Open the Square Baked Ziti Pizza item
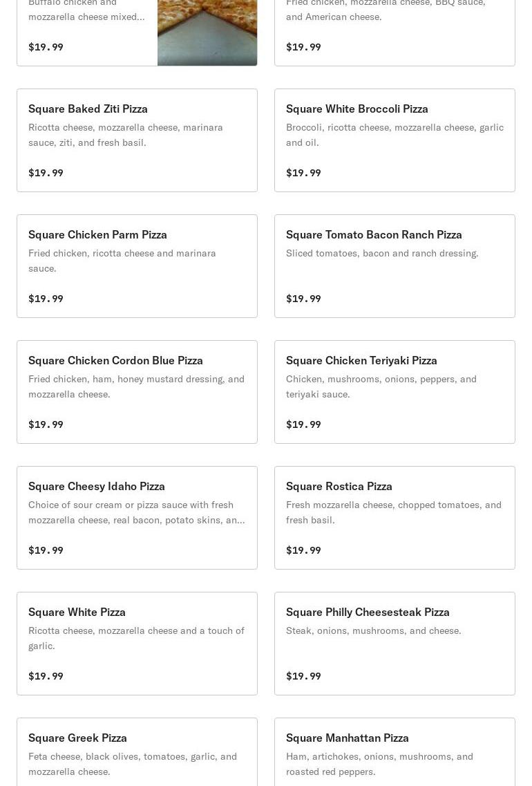The height and width of the screenshot is (786, 532). pyautogui.click(x=88, y=109)
